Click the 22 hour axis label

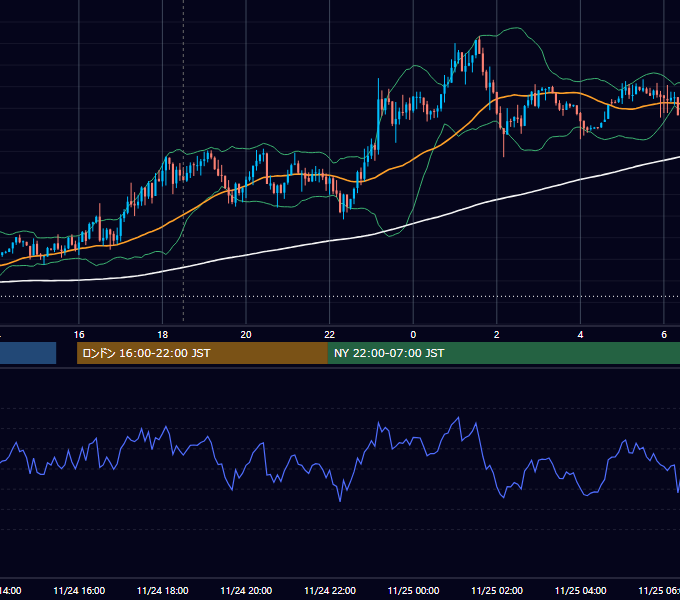(330, 335)
